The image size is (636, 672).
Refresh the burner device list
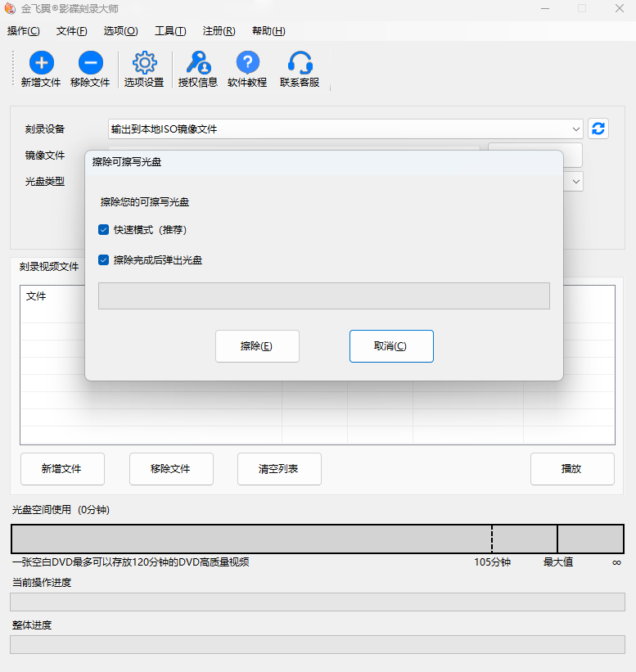[598, 129]
